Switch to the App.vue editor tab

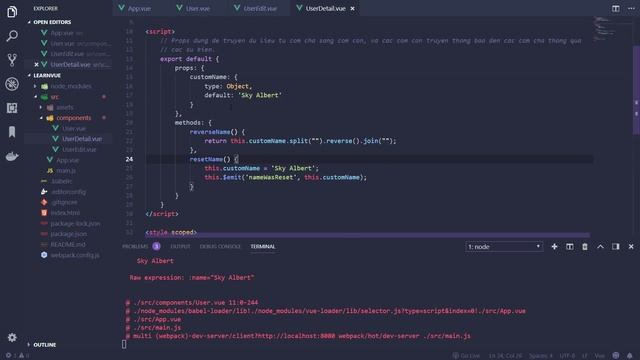coord(139,8)
